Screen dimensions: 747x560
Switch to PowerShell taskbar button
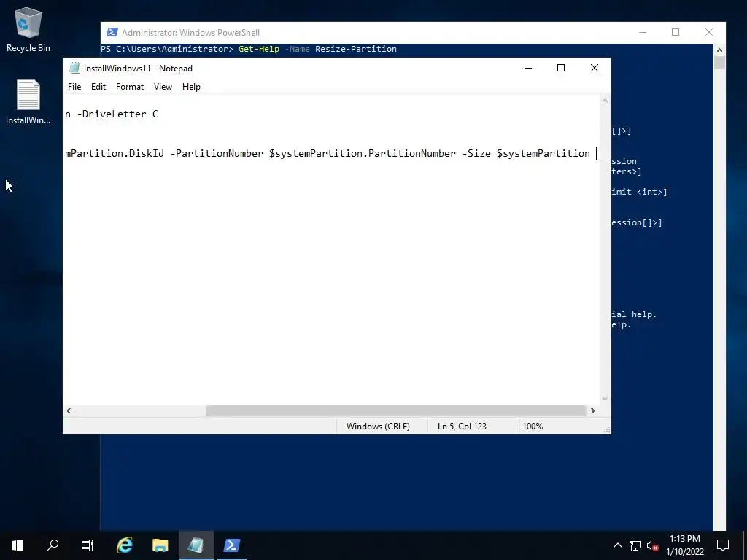[231, 545]
